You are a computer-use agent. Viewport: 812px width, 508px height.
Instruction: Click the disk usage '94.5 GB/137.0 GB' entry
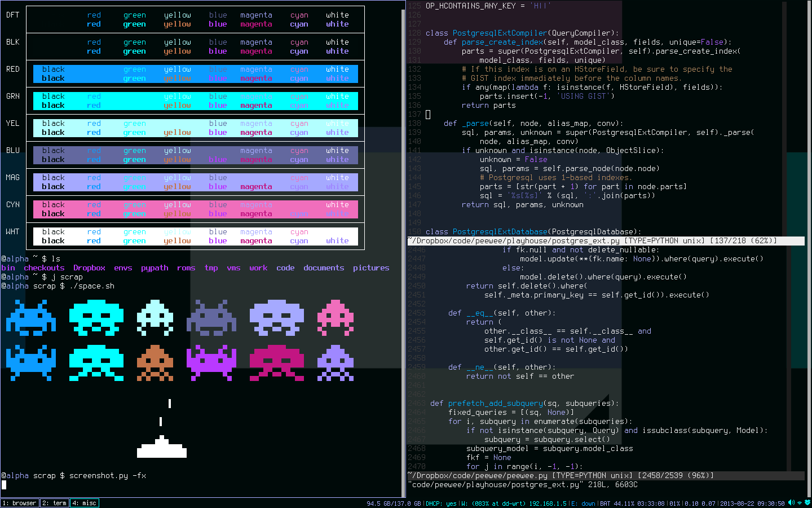pyautogui.click(x=394, y=503)
